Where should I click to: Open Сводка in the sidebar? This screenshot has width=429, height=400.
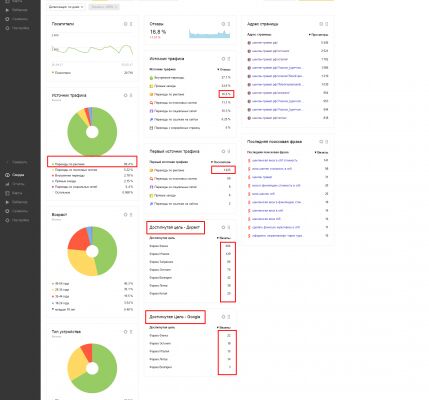[15, 175]
